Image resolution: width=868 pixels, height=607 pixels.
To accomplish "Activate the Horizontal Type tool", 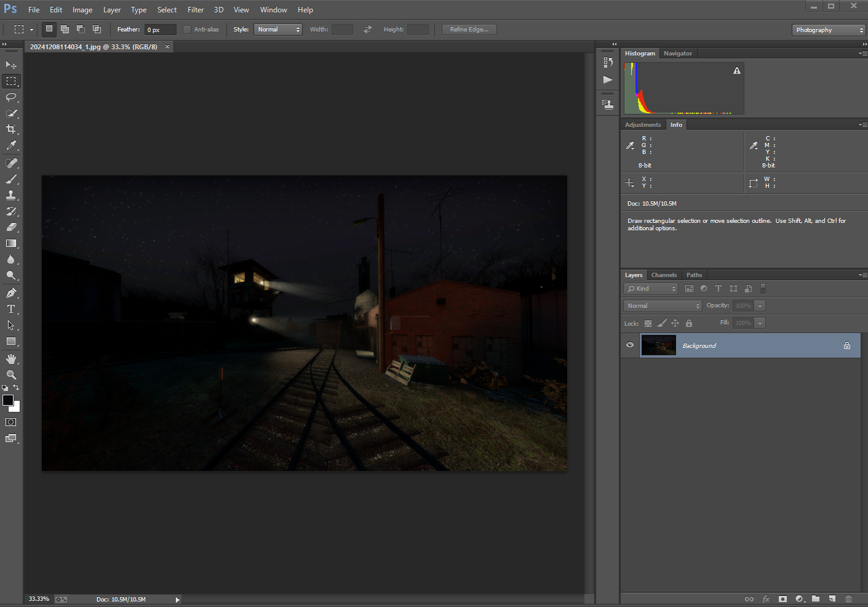I will [x=11, y=309].
